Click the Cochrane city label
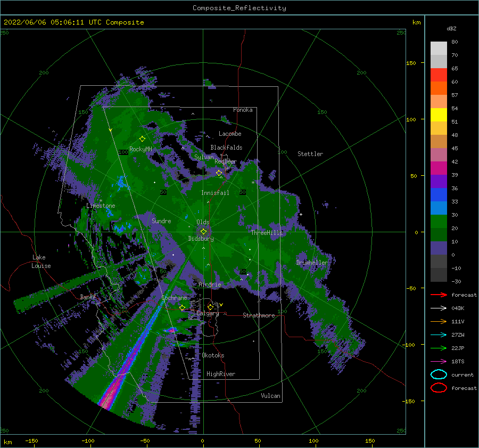The image size is (479, 448). (x=174, y=298)
